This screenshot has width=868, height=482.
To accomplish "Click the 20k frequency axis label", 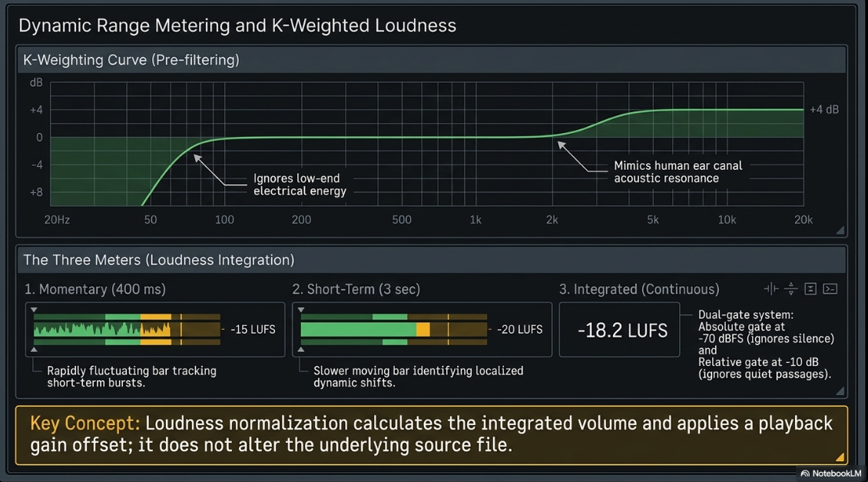I will (x=803, y=220).
